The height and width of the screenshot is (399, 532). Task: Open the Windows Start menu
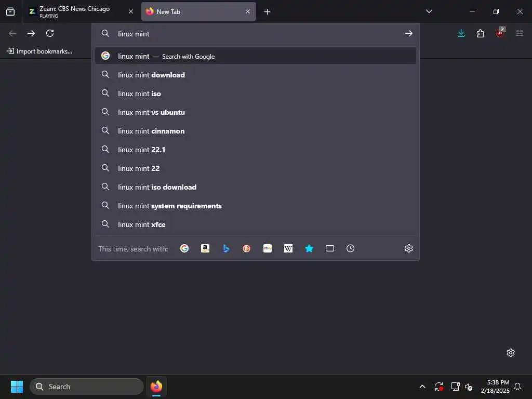[x=17, y=387]
